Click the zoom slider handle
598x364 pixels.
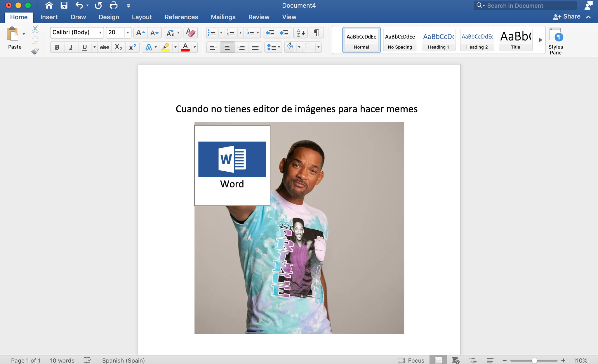pyautogui.click(x=534, y=360)
